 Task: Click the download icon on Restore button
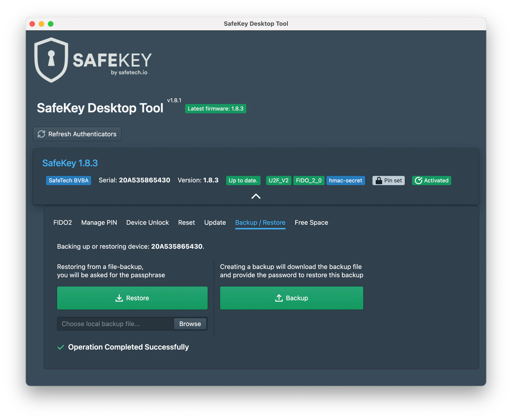click(119, 298)
